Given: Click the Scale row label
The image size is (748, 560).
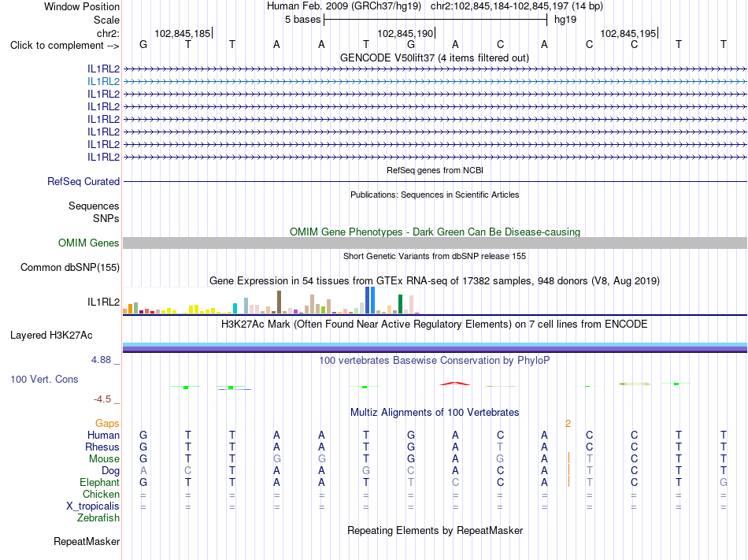Looking at the screenshot, I should [x=106, y=20].
